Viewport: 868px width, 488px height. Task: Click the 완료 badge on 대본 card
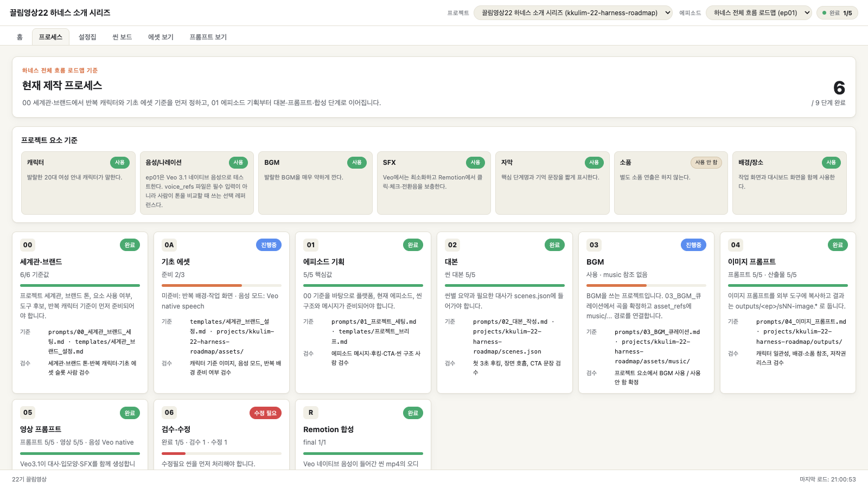pyautogui.click(x=554, y=245)
